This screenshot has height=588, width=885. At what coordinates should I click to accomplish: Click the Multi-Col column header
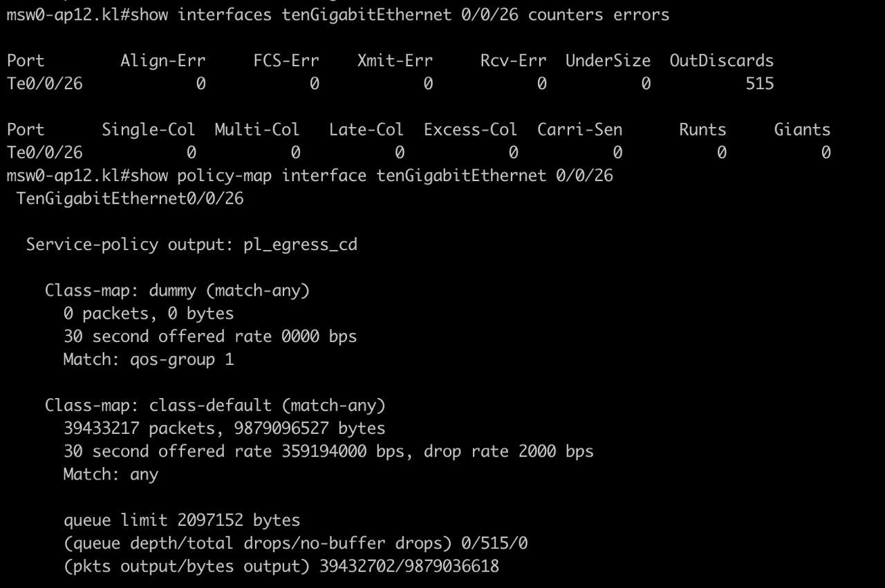tap(257, 130)
